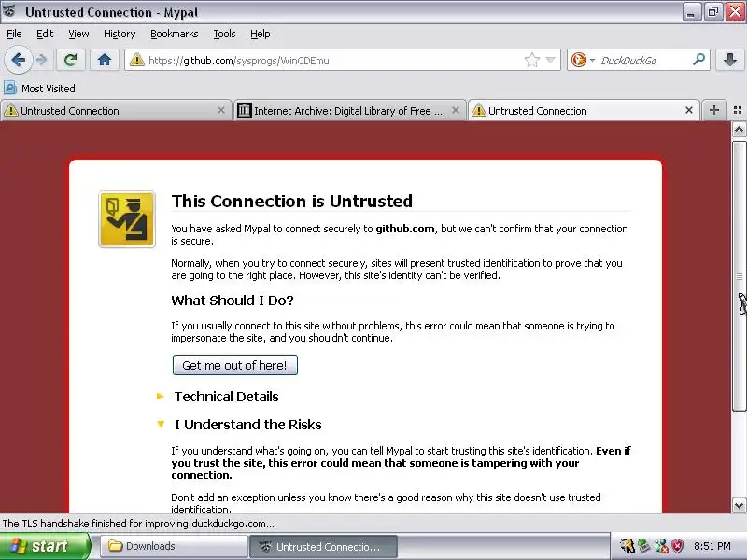747x560 pixels.
Task: Go back with the Back arrow button
Action: pyautogui.click(x=18, y=60)
